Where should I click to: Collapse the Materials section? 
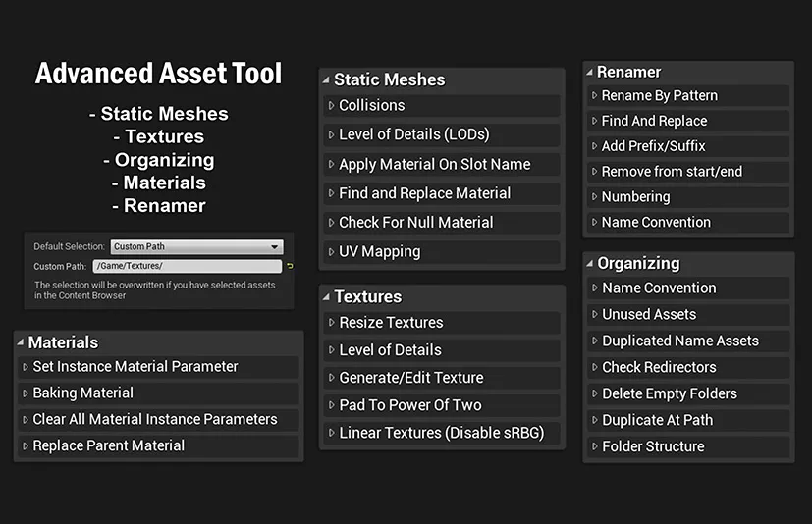pos(21,342)
